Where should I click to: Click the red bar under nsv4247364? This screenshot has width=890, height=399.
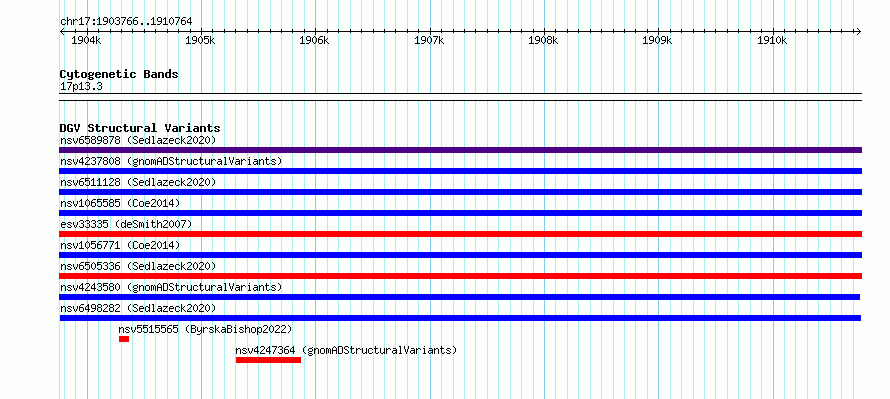point(268,360)
